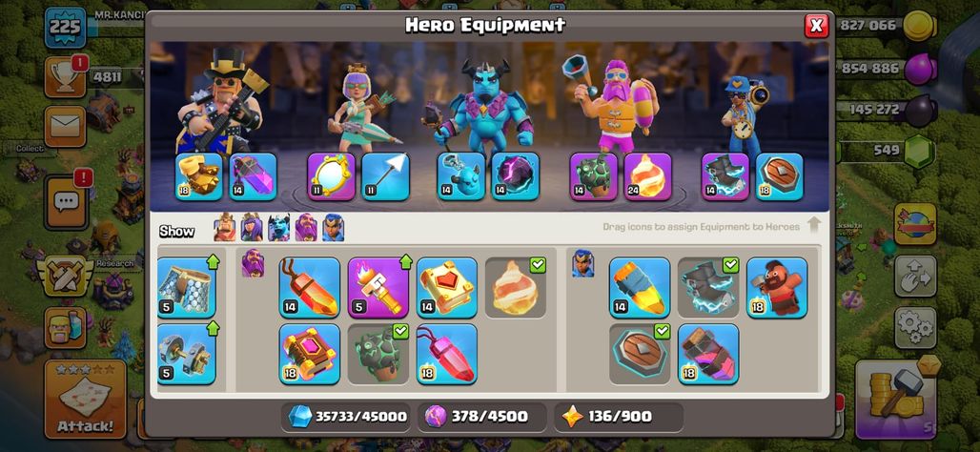Toggle the Archer Queen filter portrait
Image resolution: width=980 pixels, height=452 pixels.
click(x=252, y=228)
